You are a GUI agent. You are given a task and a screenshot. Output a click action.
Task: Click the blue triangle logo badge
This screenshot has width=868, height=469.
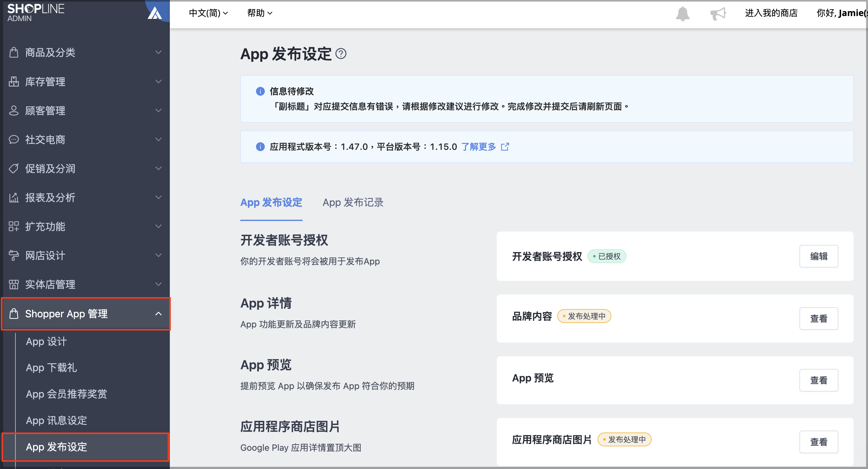pos(155,13)
